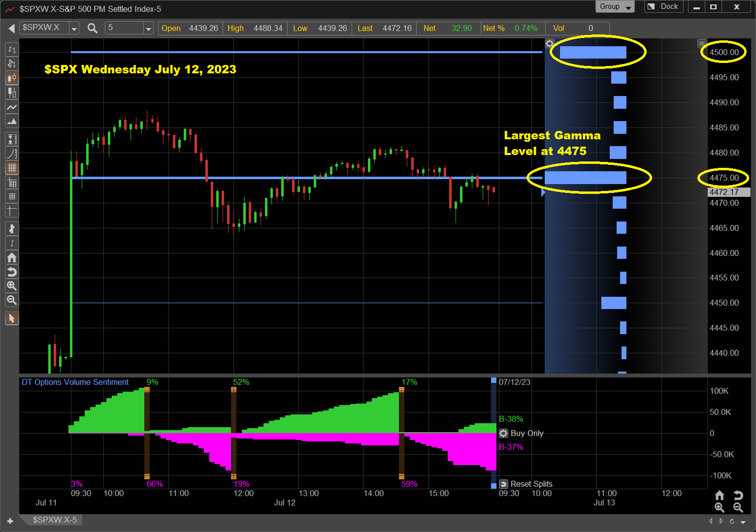Click the undo icon at bottom right
Image resolution: width=756 pixels, height=532 pixels.
tap(738, 495)
